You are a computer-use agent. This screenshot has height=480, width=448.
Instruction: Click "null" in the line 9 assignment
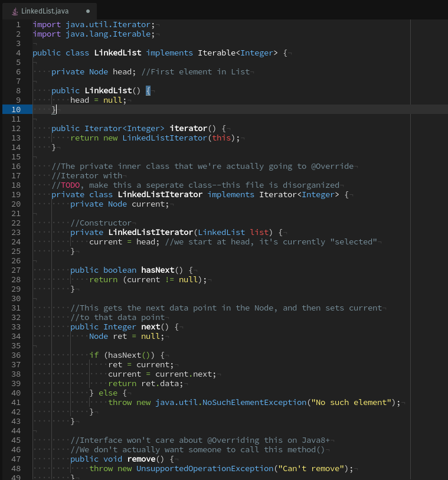pyautogui.click(x=113, y=100)
